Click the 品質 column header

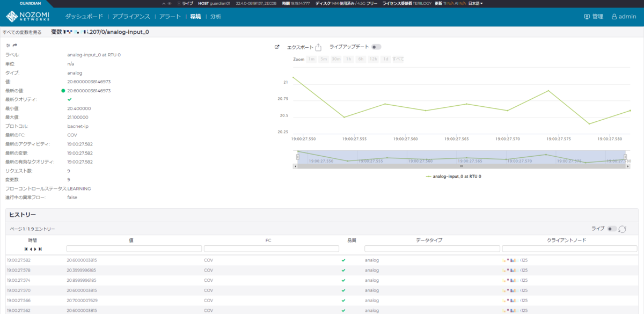click(352, 240)
